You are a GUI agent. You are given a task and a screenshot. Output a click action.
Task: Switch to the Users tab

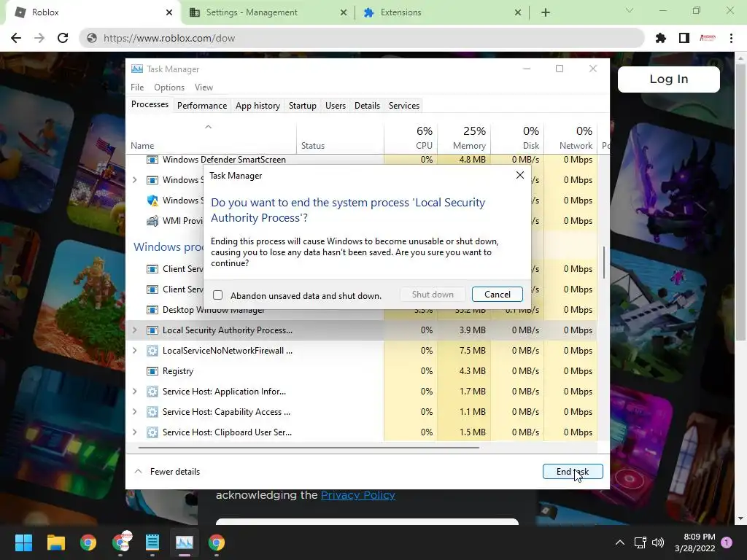(336, 106)
